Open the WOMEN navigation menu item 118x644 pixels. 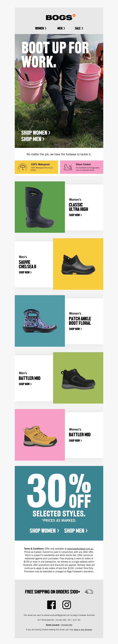point(41,28)
